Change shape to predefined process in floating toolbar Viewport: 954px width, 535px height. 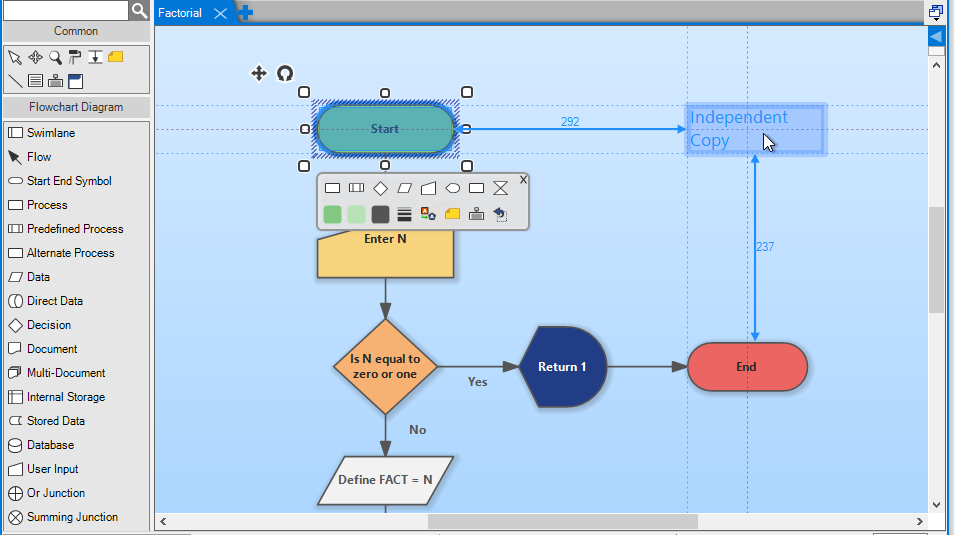click(357, 188)
